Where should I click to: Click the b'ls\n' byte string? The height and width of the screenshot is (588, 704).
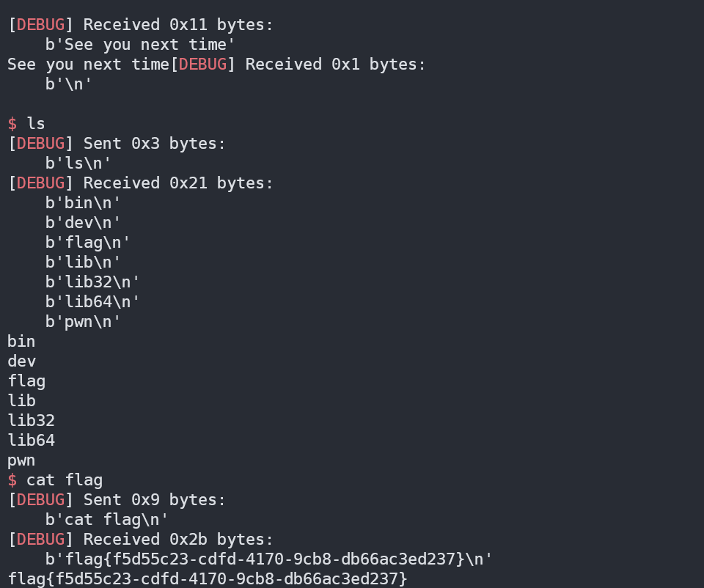[78, 163]
